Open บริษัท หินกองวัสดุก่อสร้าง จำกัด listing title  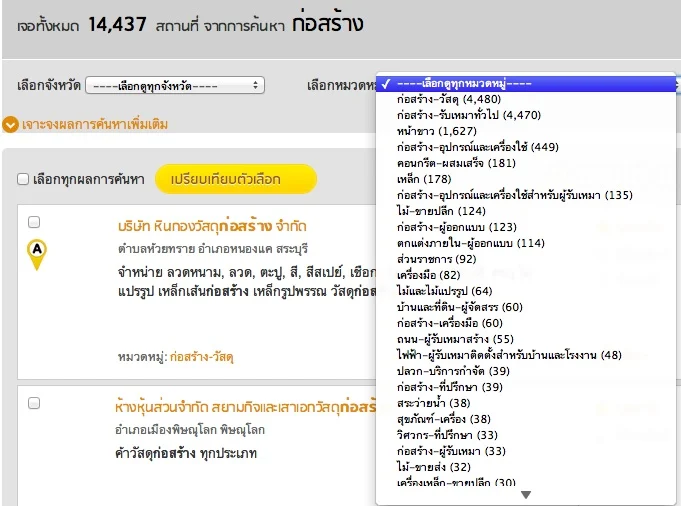[x=212, y=226]
